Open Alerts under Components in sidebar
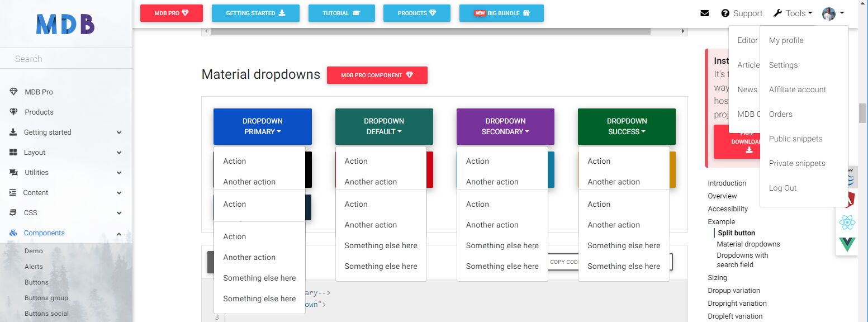This screenshot has height=322, width=868. (x=34, y=267)
